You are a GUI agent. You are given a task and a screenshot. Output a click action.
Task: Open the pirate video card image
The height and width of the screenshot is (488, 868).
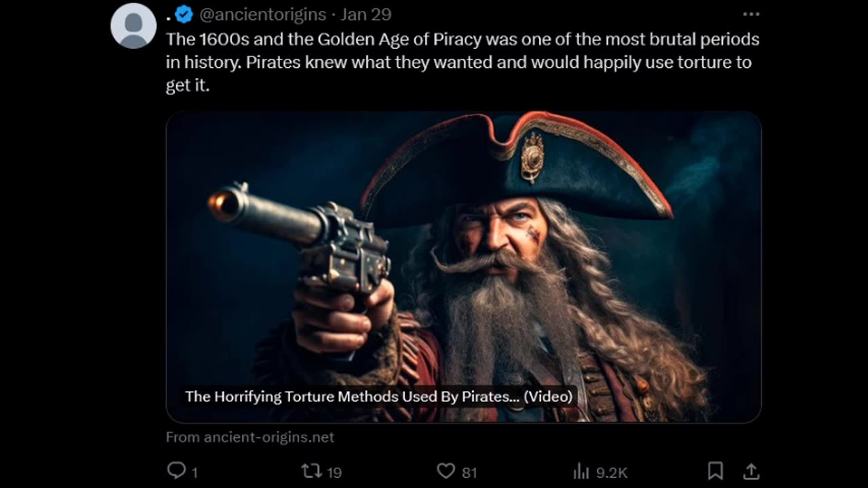tap(463, 267)
